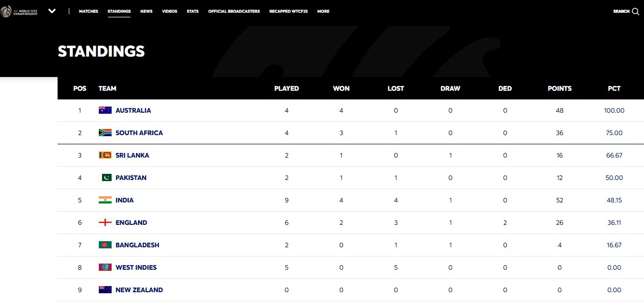The height and width of the screenshot is (308, 644).
Task: Open the Matches menu item
Action: click(x=89, y=11)
